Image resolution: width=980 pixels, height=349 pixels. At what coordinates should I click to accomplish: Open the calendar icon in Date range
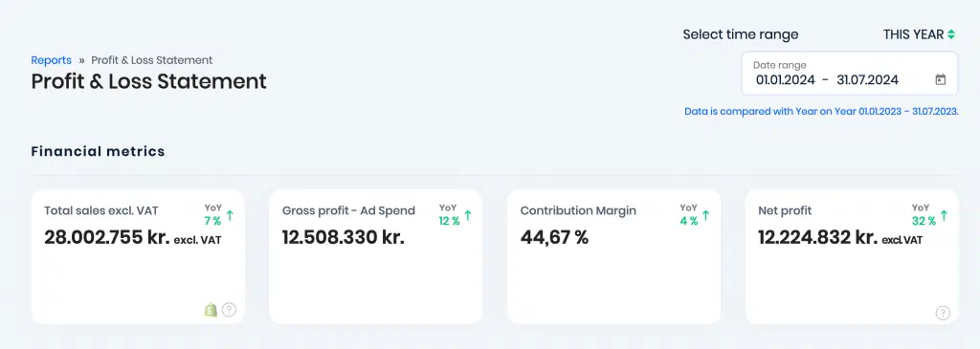(x=940, y=80)
